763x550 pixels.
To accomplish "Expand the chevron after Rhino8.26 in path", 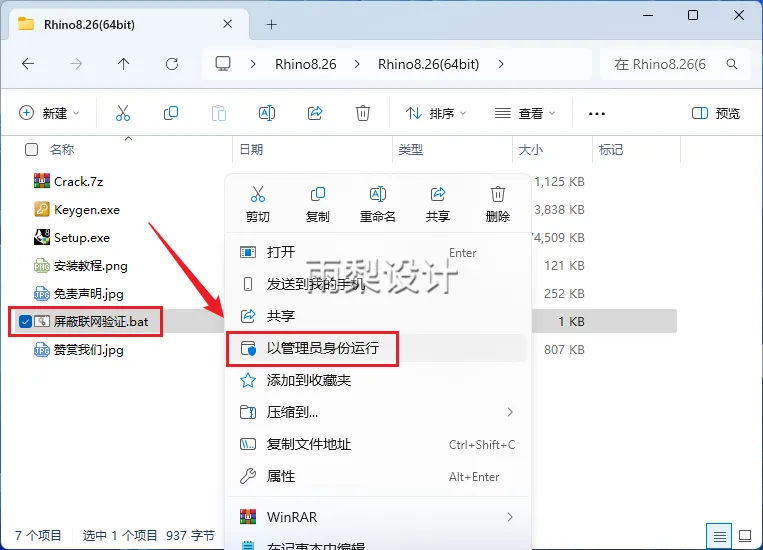I will 357,64.
